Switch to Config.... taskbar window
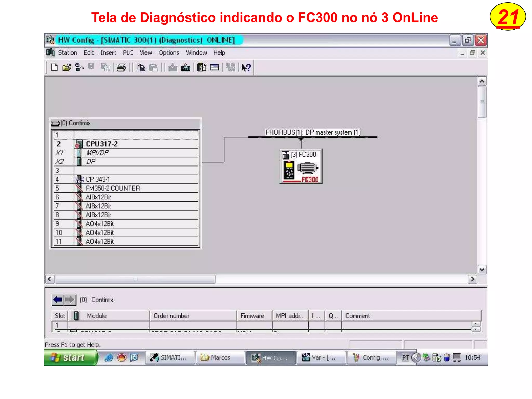This screenshot has height=399, width=532. pos(372,358)
